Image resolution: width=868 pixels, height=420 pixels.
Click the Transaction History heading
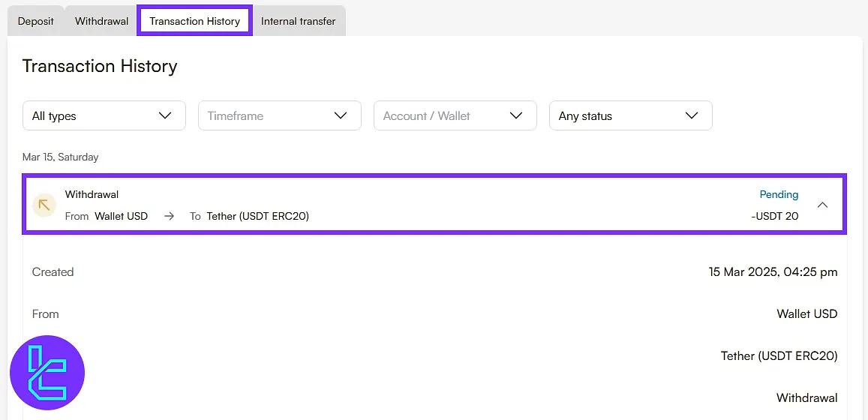pos(100,67)
